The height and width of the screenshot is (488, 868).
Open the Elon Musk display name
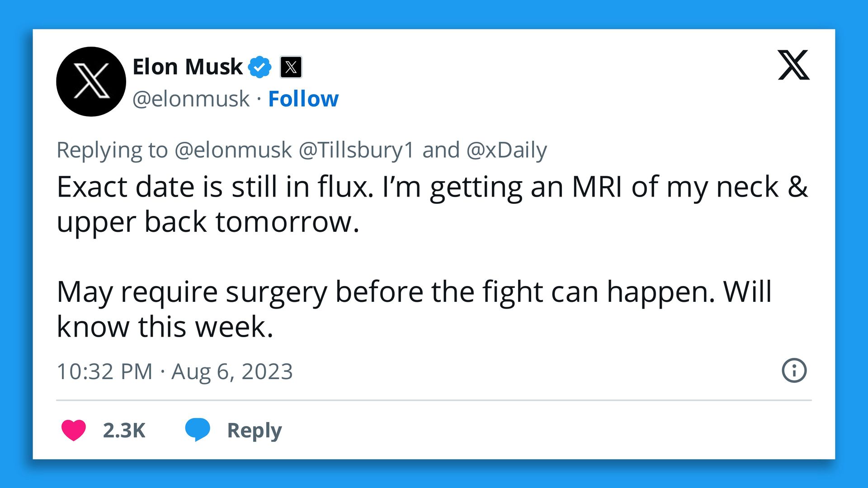pyautogui.click(x=187, y=67)
